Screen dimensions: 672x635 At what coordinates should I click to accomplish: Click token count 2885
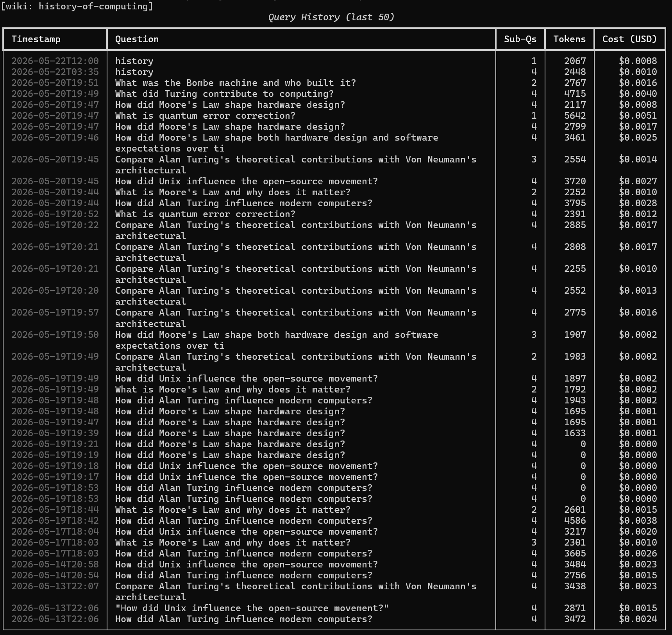[575, 225]
